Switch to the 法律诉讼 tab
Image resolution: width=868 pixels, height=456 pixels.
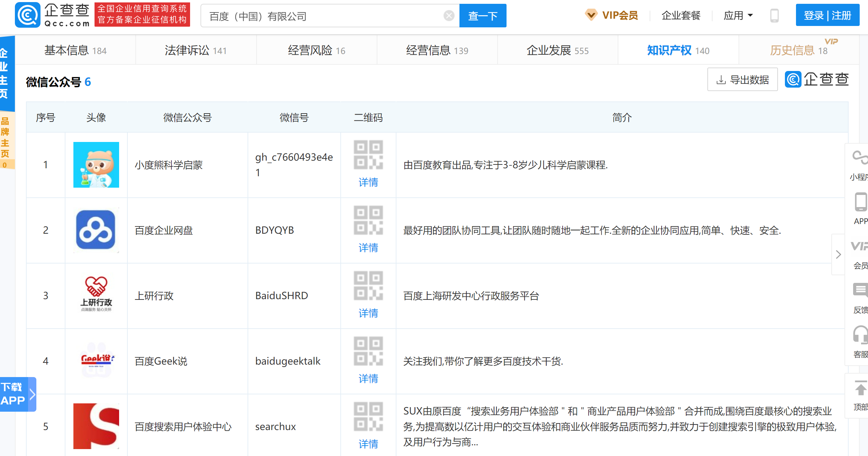click(196, 51)
